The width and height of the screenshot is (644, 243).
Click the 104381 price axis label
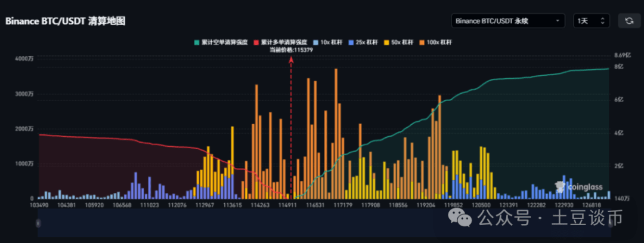pos(66,205)
